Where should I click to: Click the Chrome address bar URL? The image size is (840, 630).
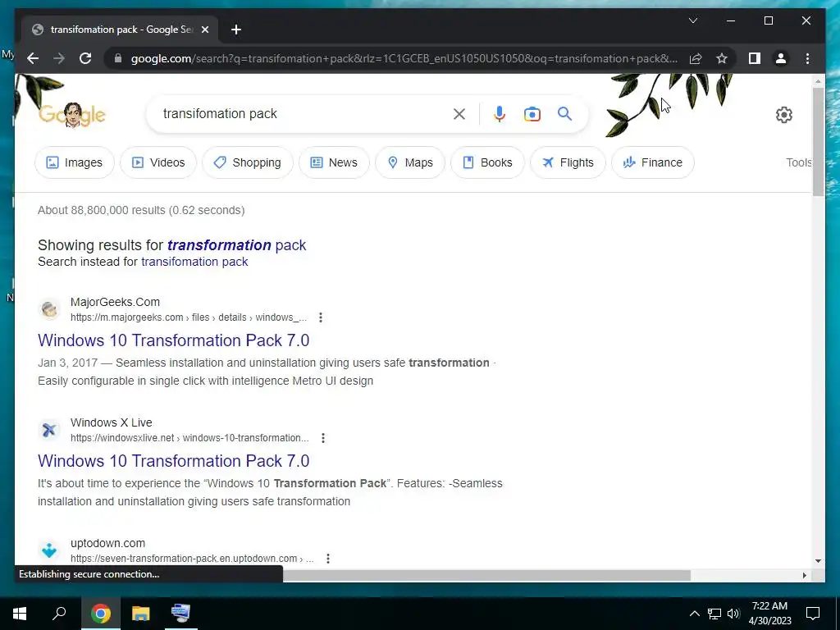[404, 58]
